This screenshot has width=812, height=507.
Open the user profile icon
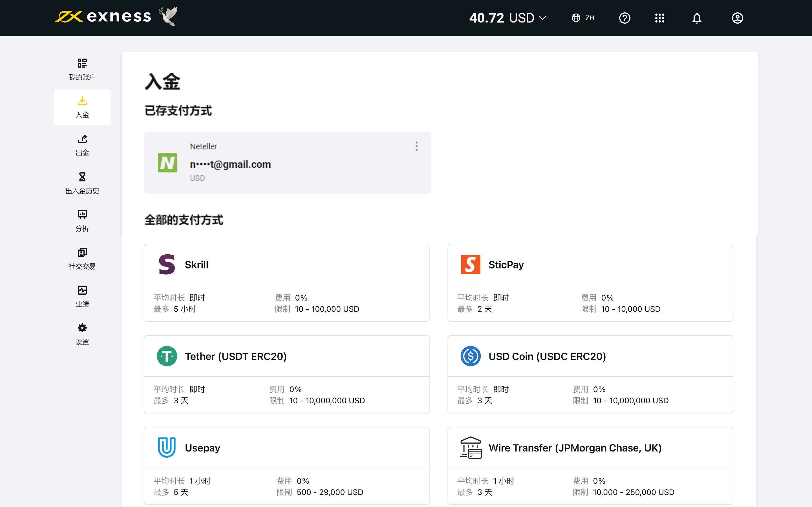coord(737,18)
